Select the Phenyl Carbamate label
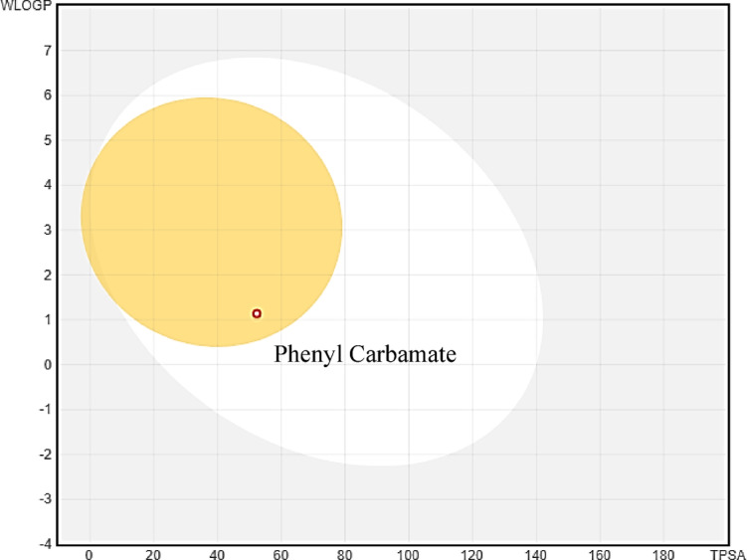747x560 pixels. pyautogui.click(x=365, y=354)
